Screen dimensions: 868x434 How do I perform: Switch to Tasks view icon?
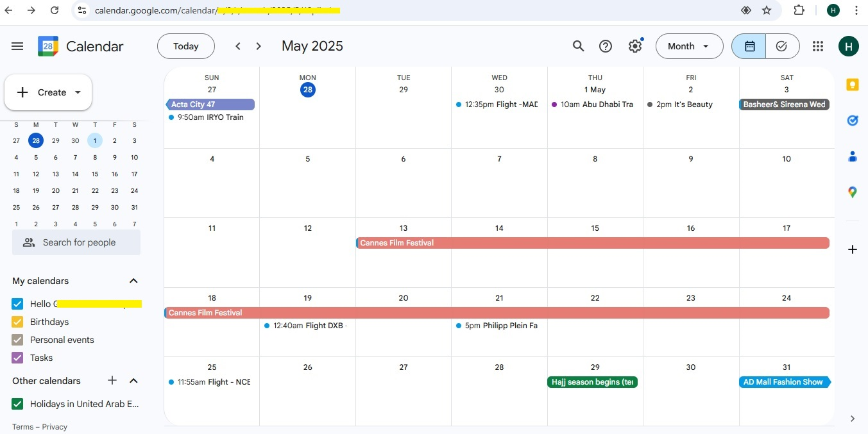coord(782,46)
